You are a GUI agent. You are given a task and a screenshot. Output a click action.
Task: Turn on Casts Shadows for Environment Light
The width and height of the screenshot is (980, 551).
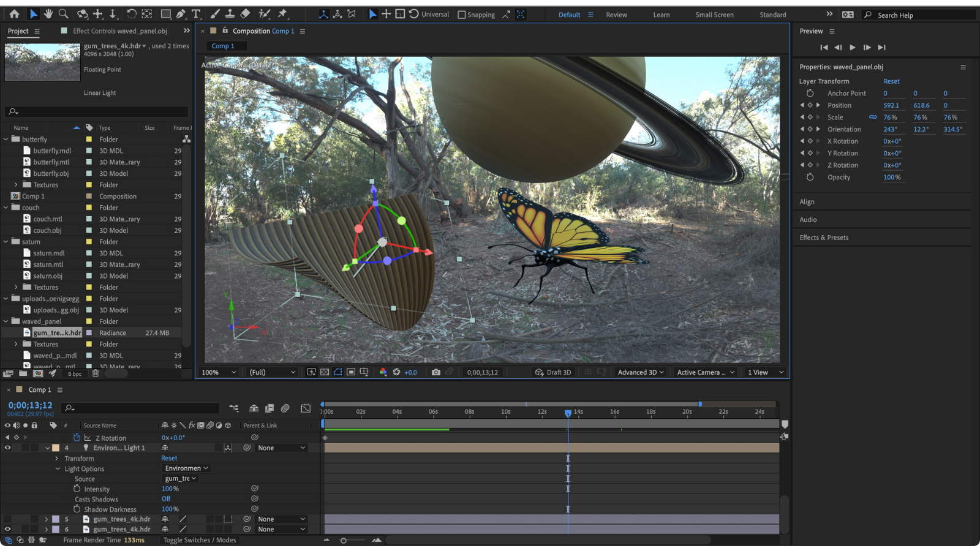(x=166, y=499)
